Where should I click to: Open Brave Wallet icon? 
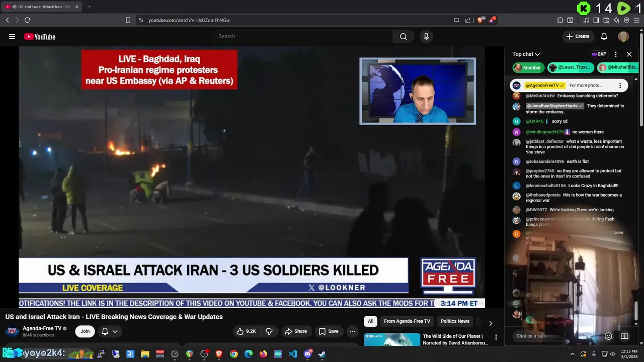click(x=606, y=20)
